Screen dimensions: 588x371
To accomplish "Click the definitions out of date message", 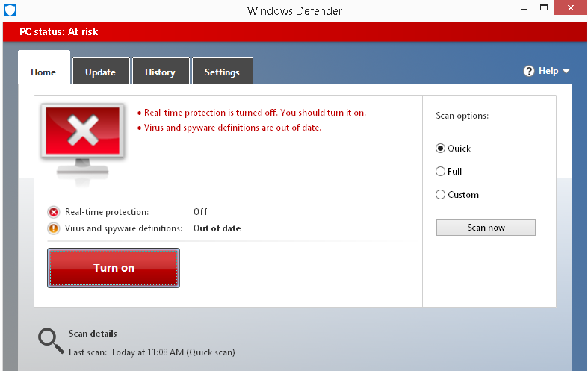I will point(232,128).
